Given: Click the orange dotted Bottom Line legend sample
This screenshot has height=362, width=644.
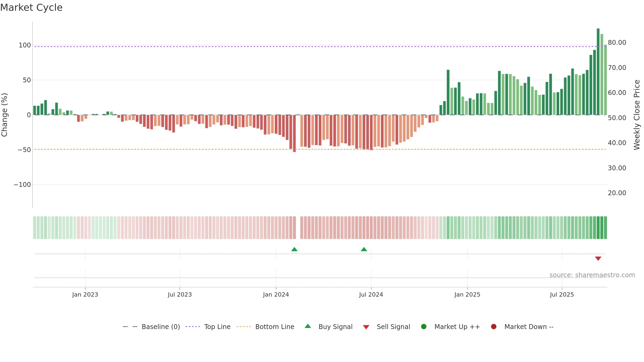Looking at the screenshot, I should (x=244, y=327).
